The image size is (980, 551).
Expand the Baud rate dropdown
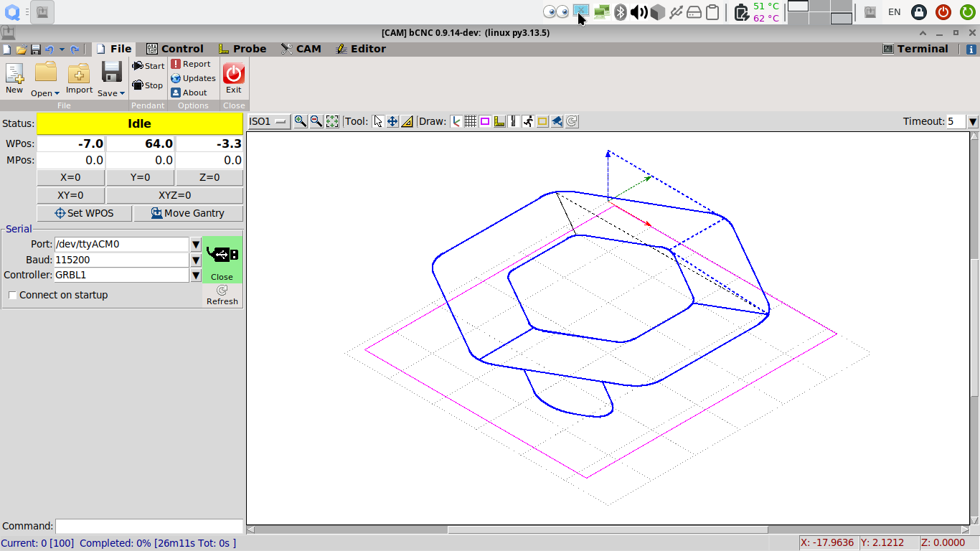coord(196,260)
